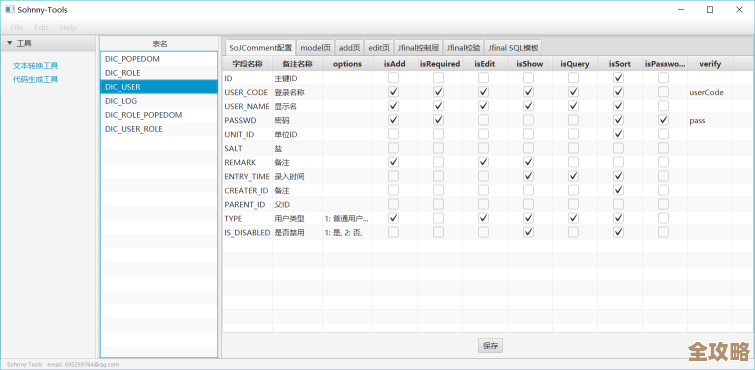Open the Help menu

pos(68,27)
